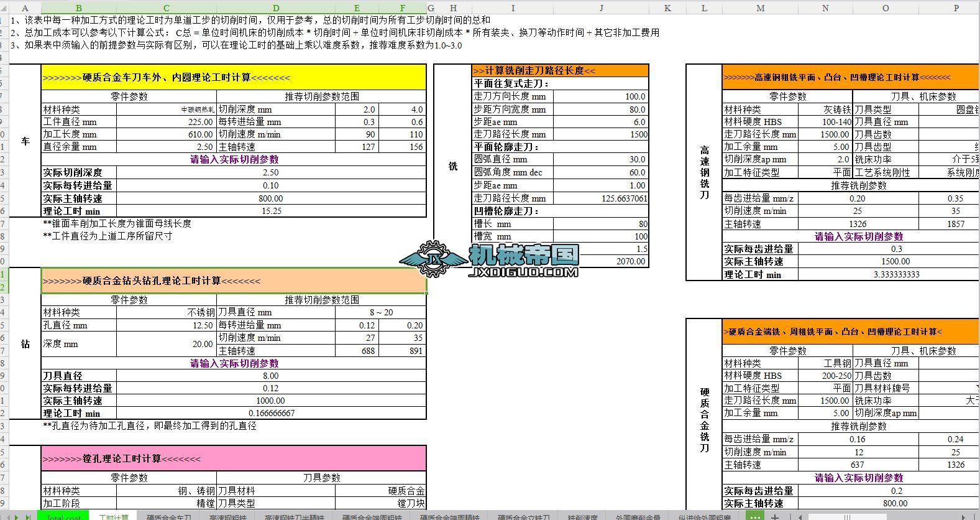Screen dimensions: 980x520
Task: Add a new sheet with the plus button
Action: (775, 516)
